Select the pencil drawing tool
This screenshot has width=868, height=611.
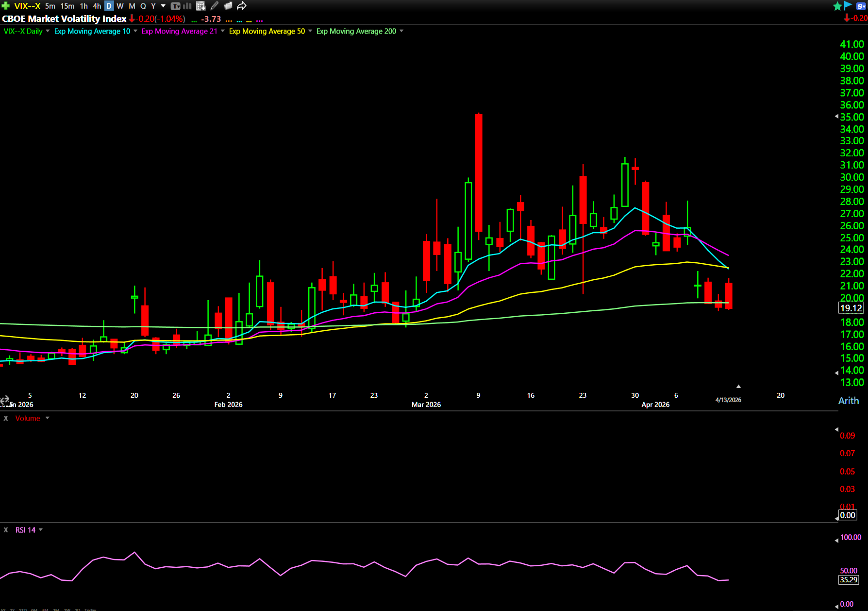coord(215,6)
